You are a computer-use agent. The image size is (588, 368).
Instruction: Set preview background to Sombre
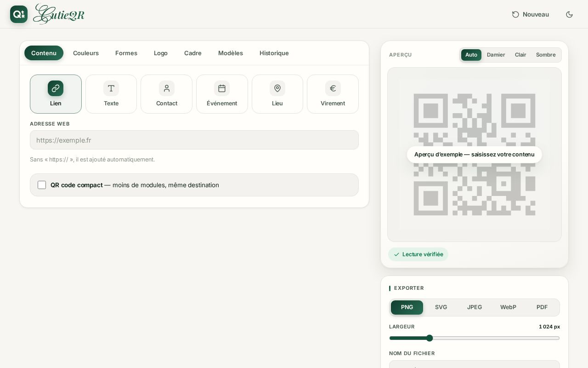pos(546,55)
